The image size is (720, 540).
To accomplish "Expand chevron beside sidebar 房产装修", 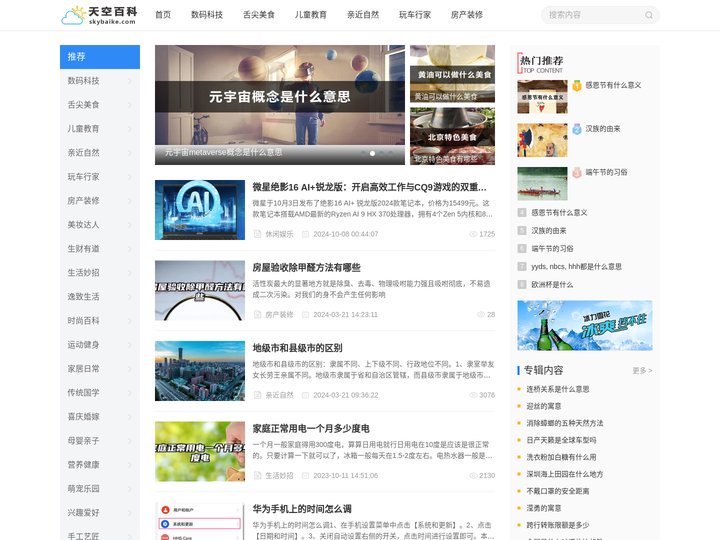I will [130, 201].
